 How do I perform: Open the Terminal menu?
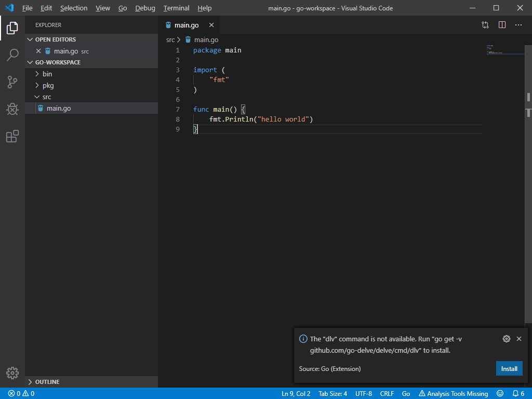point(176,8)
